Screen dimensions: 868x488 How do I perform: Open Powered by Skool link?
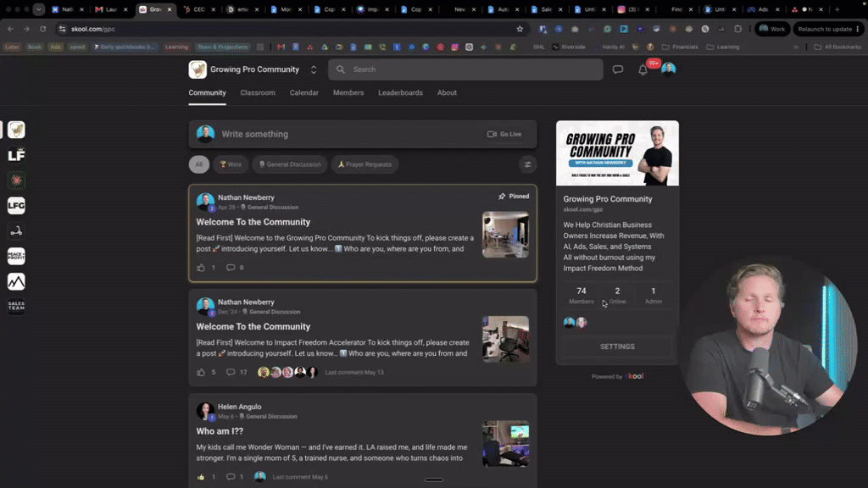617,376
